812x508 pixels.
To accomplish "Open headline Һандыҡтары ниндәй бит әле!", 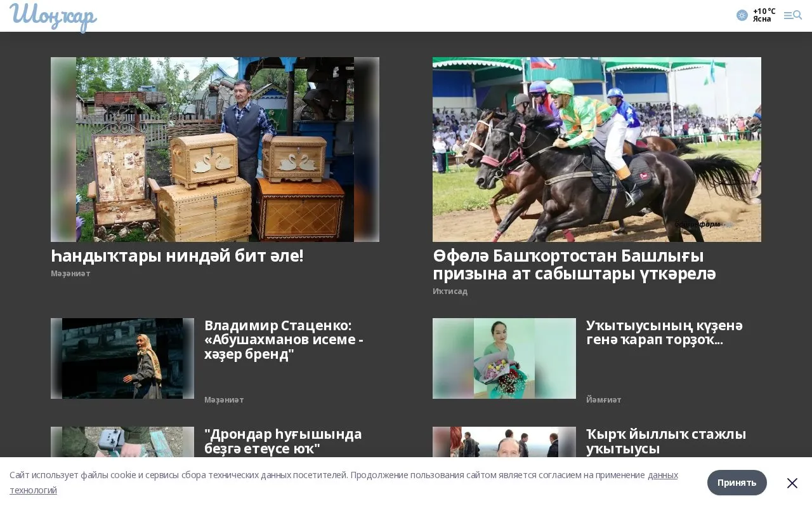I will coord(177,256).
